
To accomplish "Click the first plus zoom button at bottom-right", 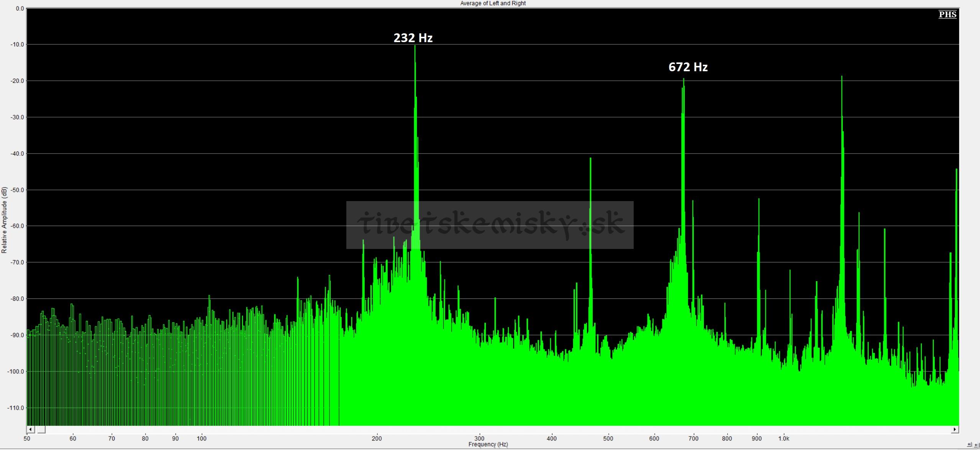I will (969, 445).
